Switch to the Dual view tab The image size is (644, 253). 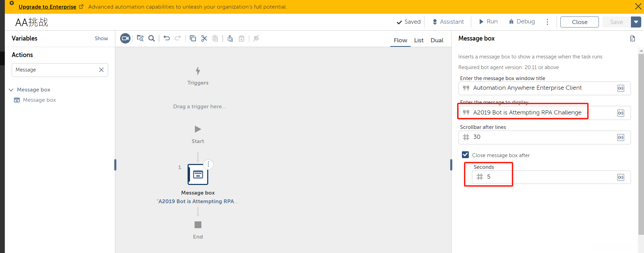click(x=437, y=40)
